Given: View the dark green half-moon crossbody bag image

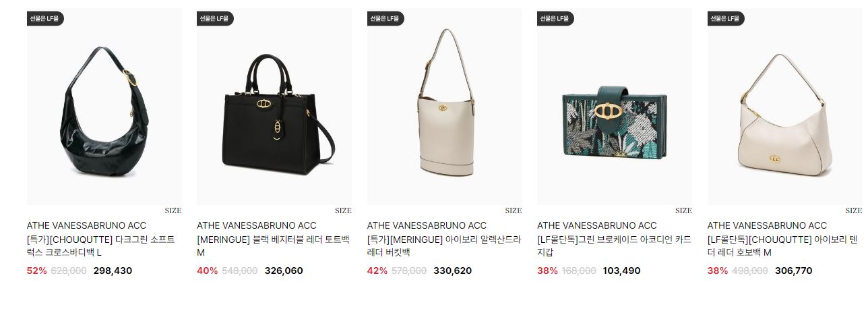Looking at the screenshot, I should (104, 107).
